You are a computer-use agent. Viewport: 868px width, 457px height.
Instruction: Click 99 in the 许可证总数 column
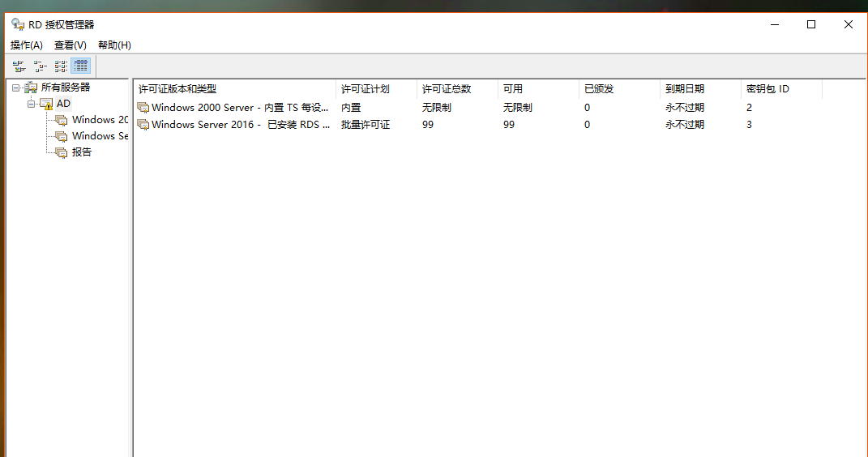[428, 125]
